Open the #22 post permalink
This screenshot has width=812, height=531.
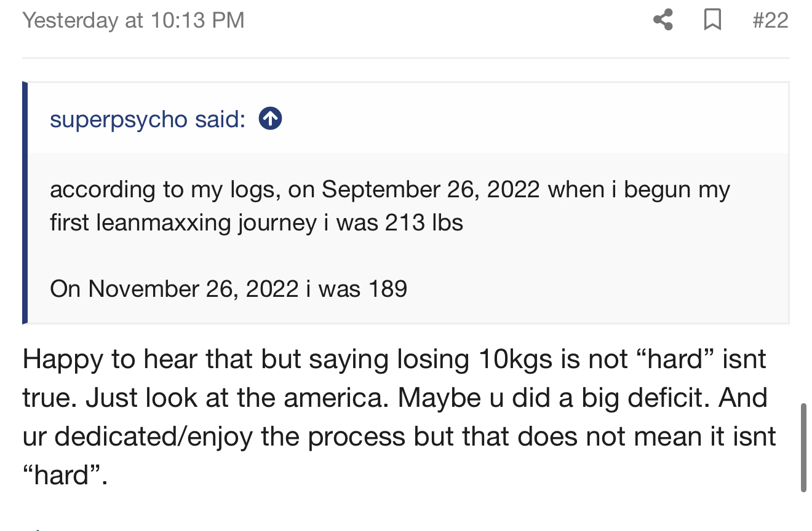770,20
